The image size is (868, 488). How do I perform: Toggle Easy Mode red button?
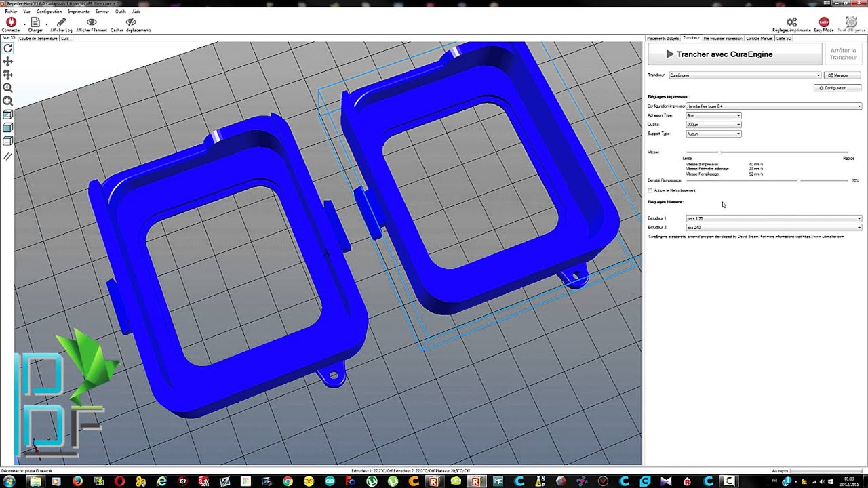point(824,22)
